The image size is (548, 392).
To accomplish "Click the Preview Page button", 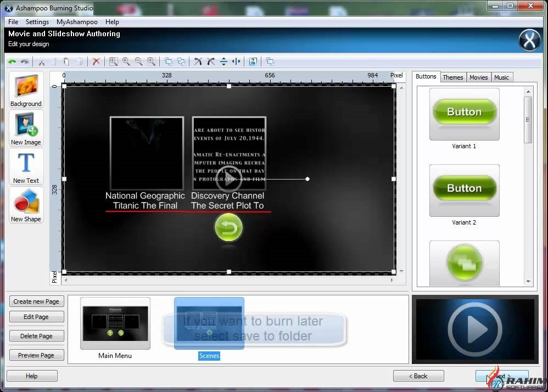I will (x=36, y=355).
